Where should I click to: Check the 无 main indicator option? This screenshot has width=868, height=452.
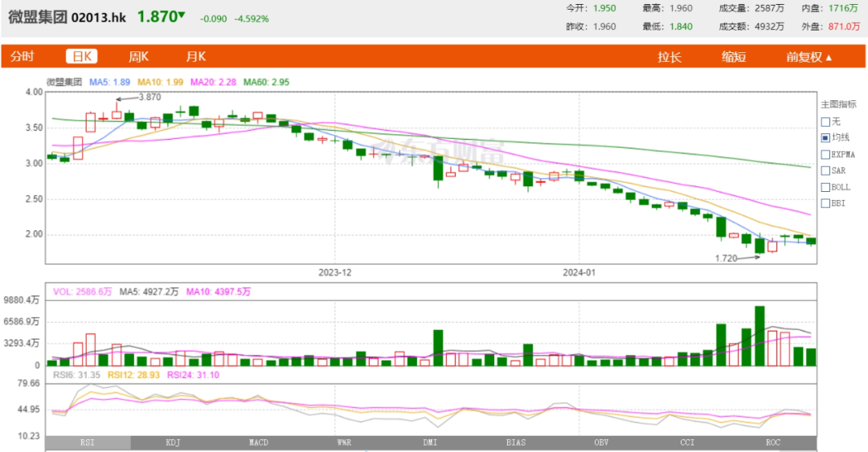point(825,121)
